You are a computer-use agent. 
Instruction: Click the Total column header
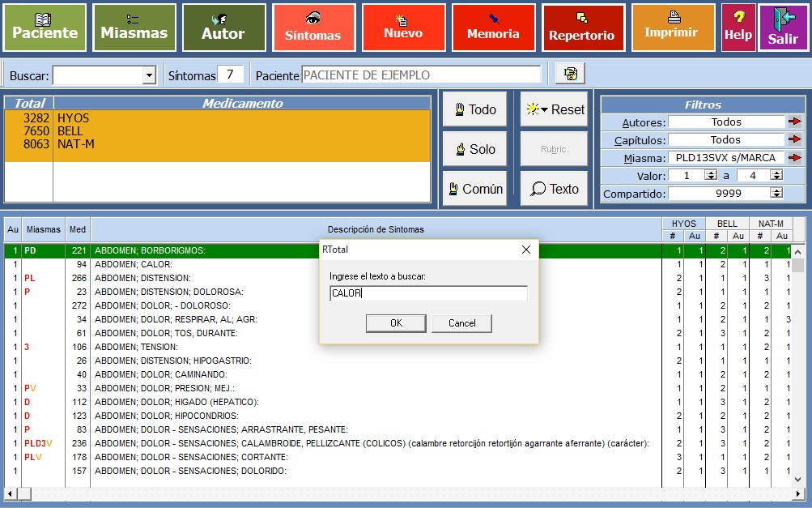(29, 103)
